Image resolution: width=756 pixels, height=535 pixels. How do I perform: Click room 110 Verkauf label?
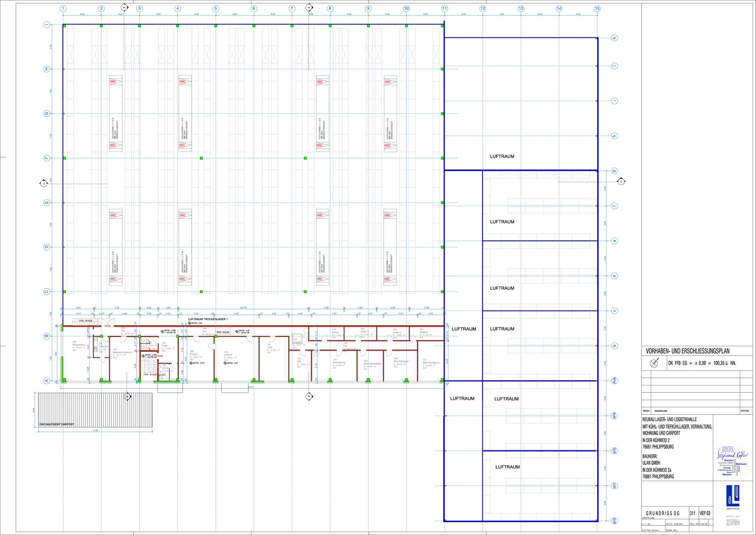228,354
